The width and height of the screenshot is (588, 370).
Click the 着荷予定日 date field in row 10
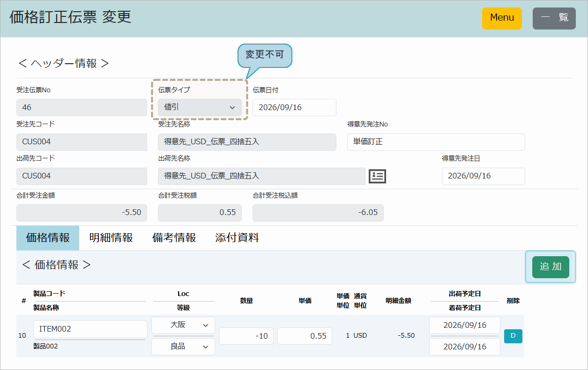click(x=465, y=347)
